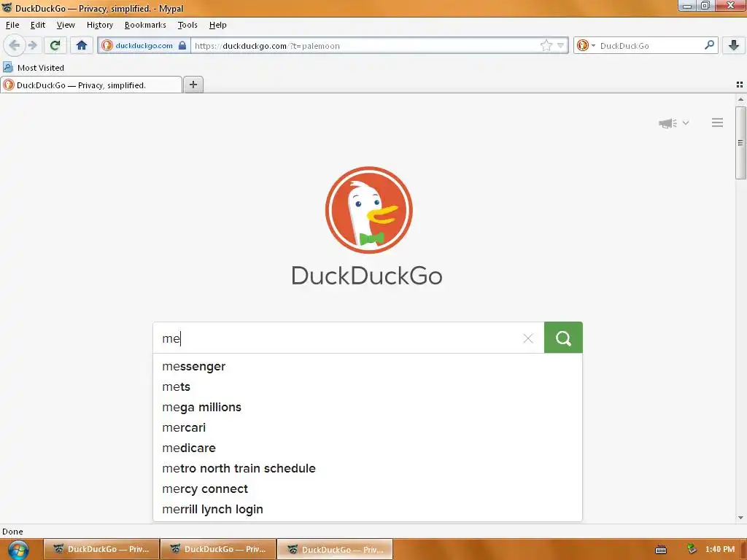Go back with the Back arrow button
The width and height of the screenshot is (747, 560).
click(15, 45)
